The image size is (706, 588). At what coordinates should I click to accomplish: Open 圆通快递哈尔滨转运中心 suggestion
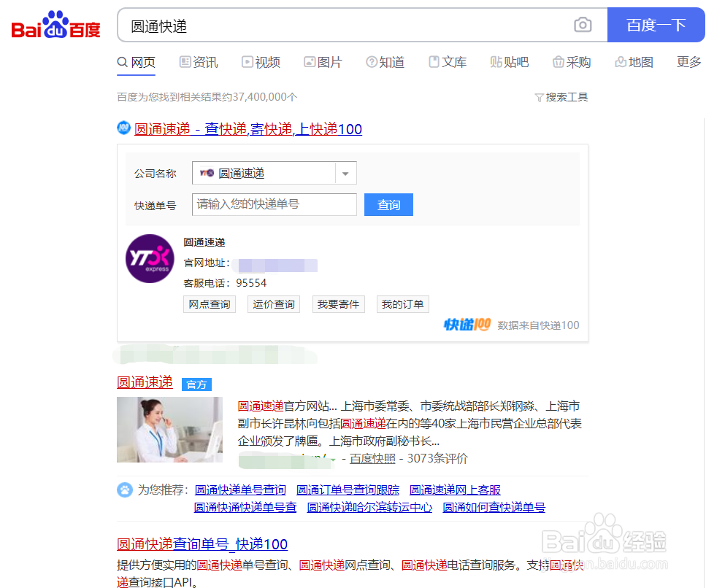coord(369,508)
